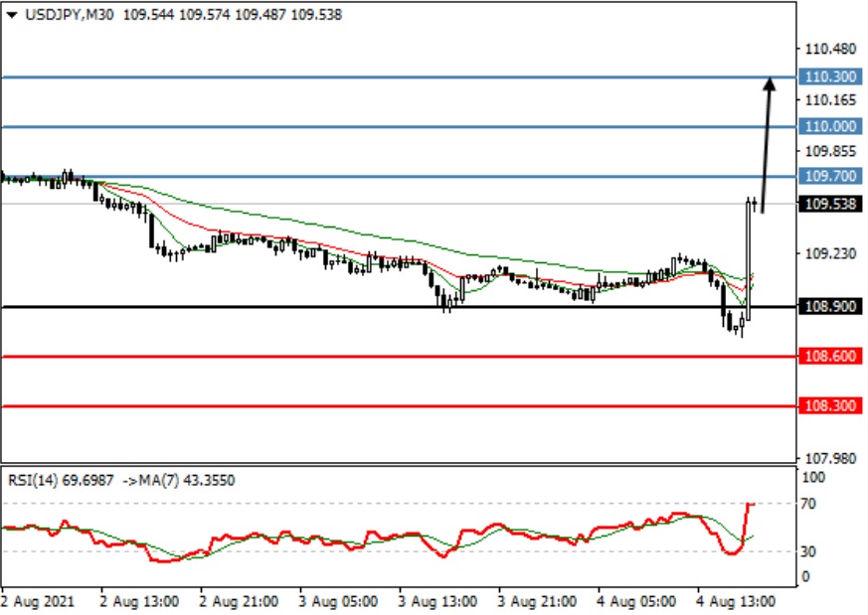Select the 110.000 blue price label

point(830,126)
